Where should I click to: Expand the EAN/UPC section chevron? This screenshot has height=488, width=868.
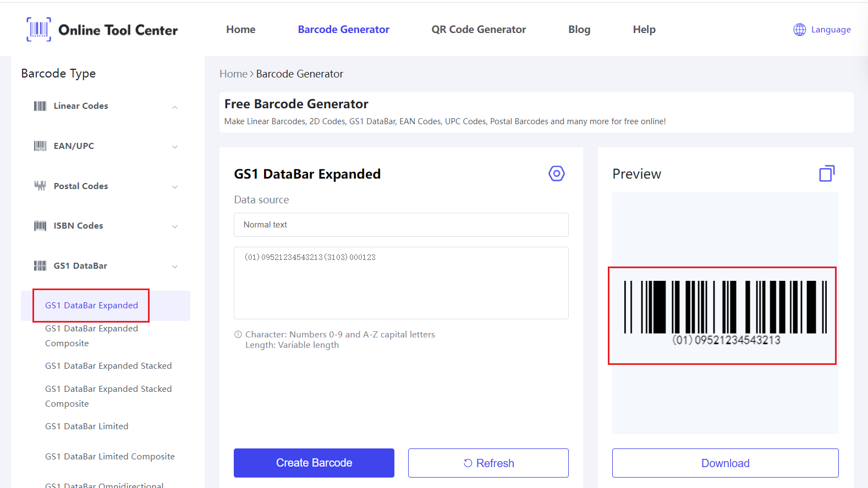click(x=175, y=147)
